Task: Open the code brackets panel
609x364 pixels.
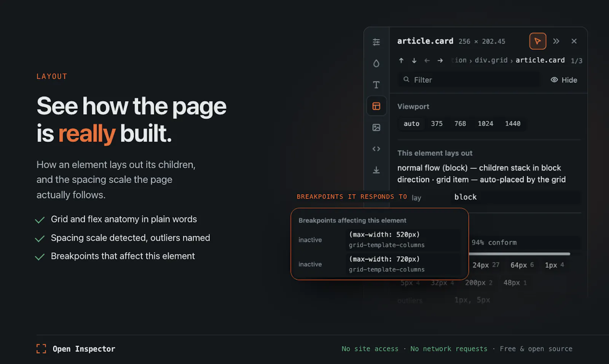Action: 376,149
